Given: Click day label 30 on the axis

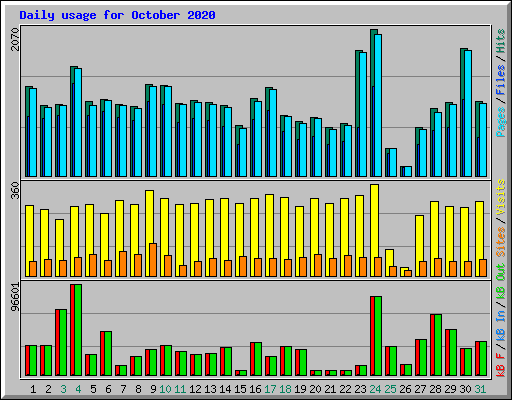Looking at the screenshot, I should [465, 389].
